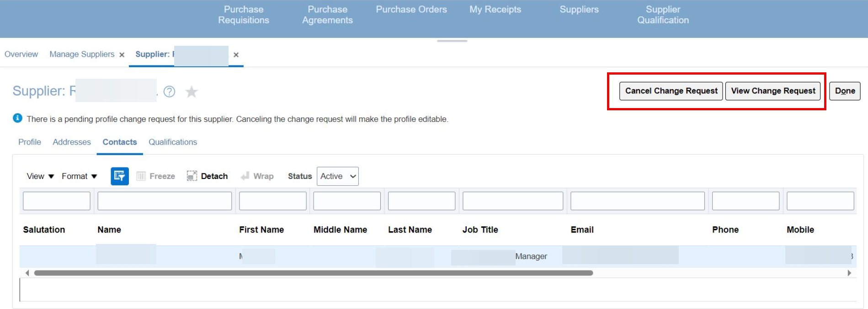This screenshot has width=868, height=309.
Task: Close the Manage Suppliers tab
Action: pos(122,55)
